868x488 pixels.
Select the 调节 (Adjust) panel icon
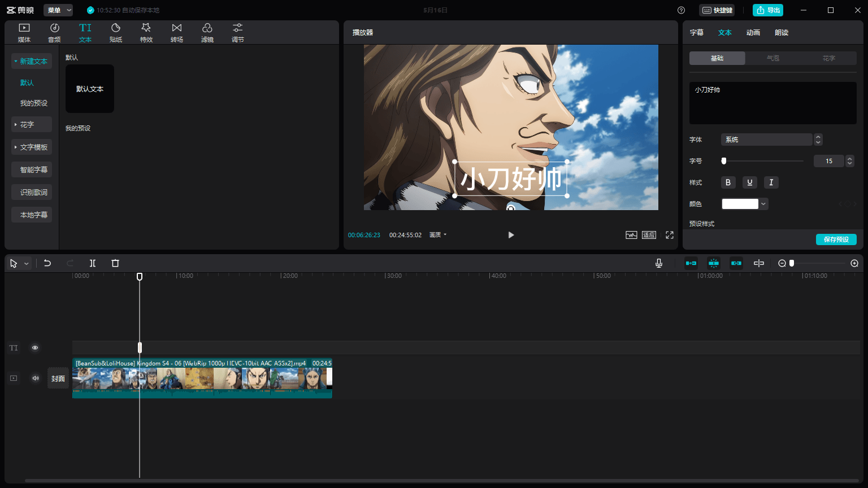click(x=237, y=32)
